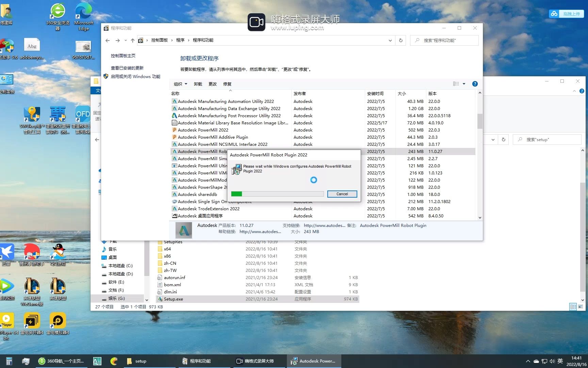Open the SWUkey user management tool icon
Screen dimensions: 588x368
pos(32,120)
